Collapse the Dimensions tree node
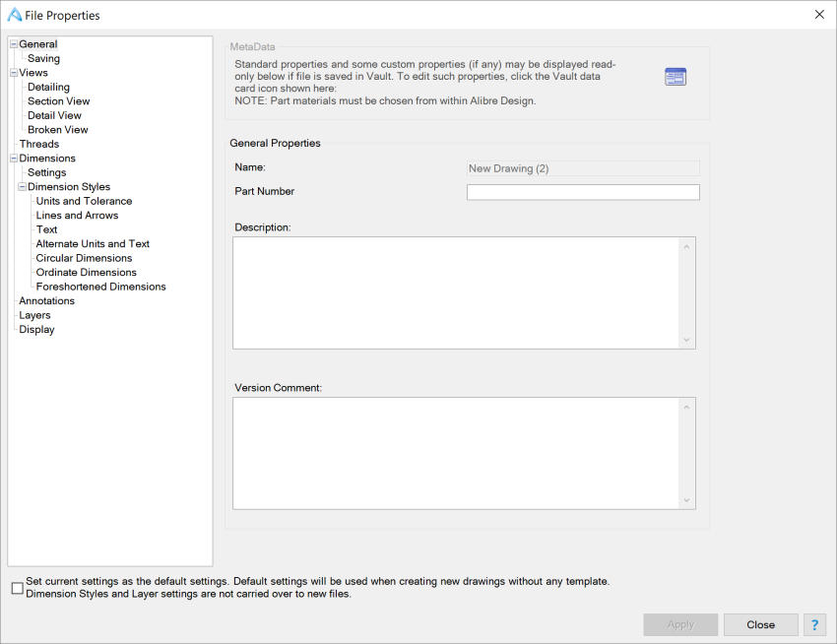The height and width of the screenshot is (644, 837). [13, 159]
